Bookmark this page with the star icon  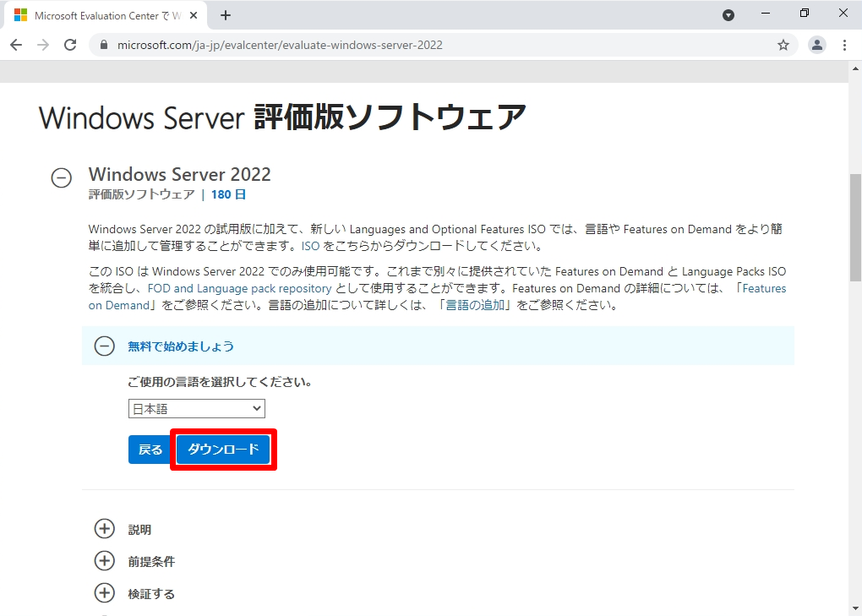pyautogui.click(x=783, y=45)
